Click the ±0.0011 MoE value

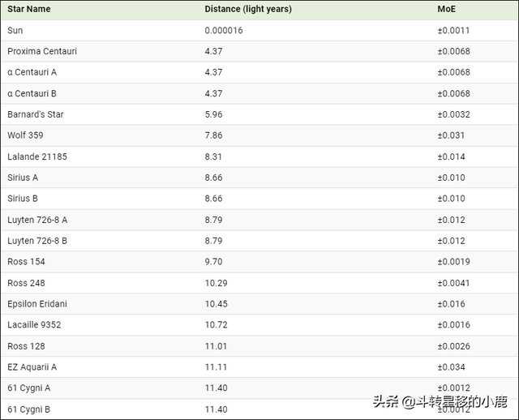click(x=453, y=31)
